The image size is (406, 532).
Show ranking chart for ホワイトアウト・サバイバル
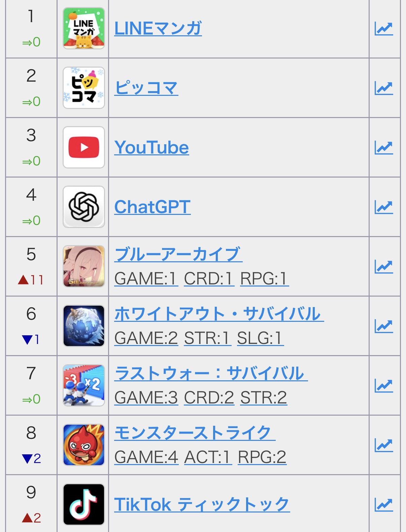click(x=384, y=326)
